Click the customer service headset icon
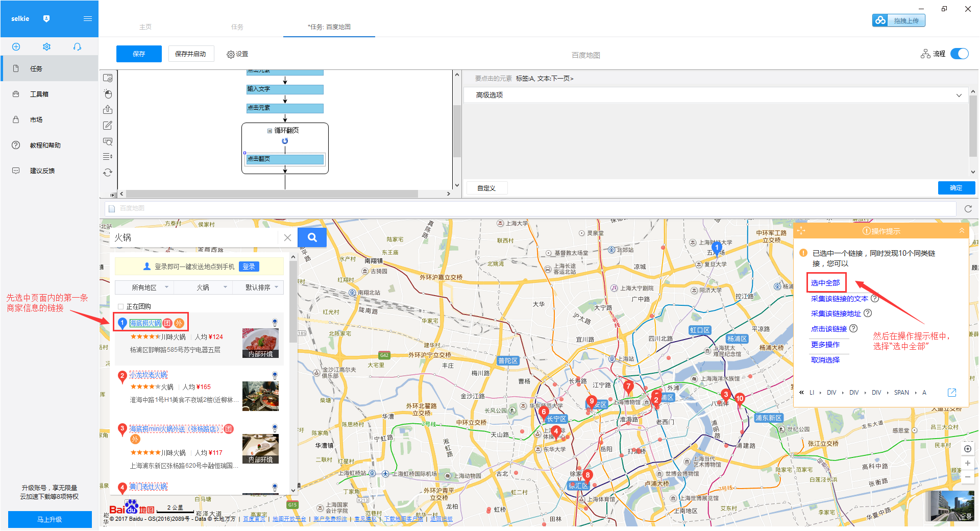The image size is (980, 531). (77, 46)
